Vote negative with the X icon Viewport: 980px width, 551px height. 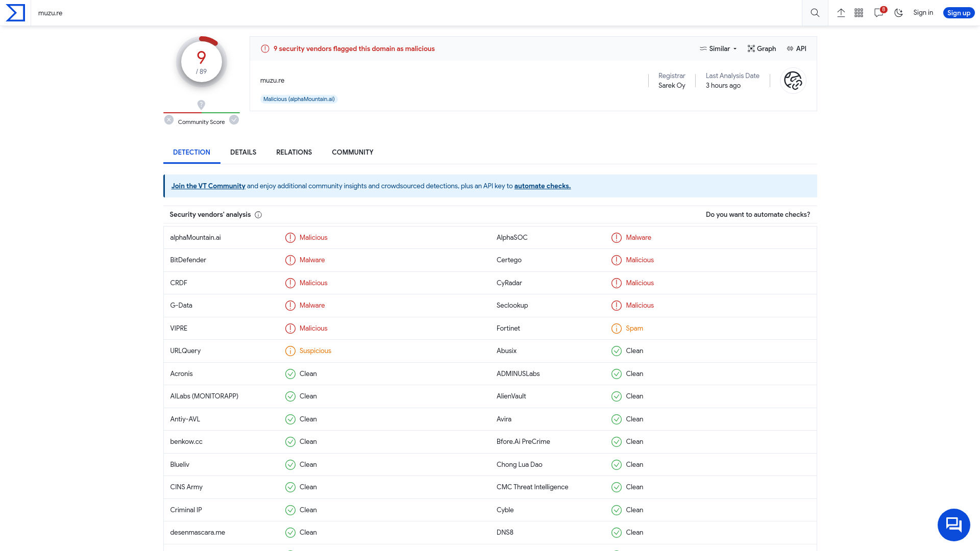169,120
